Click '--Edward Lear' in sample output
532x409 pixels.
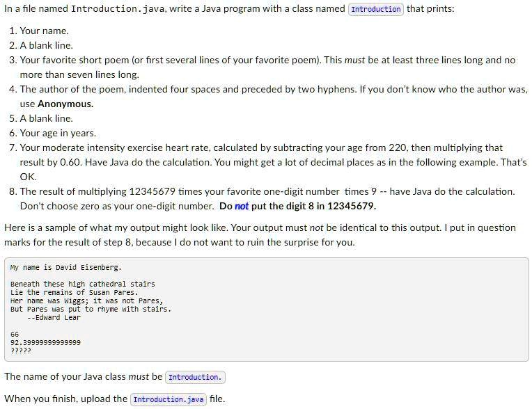coord(54,318)
